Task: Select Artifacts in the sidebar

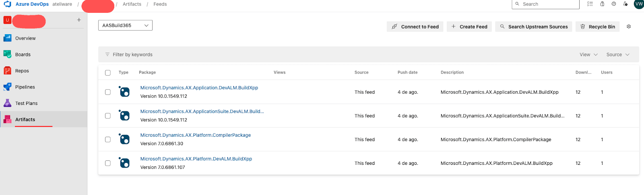Action: [43, 119]
